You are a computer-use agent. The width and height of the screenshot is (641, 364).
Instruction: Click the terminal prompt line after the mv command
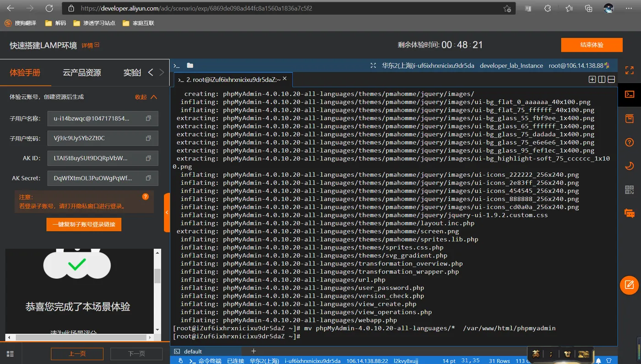[236, 337]
